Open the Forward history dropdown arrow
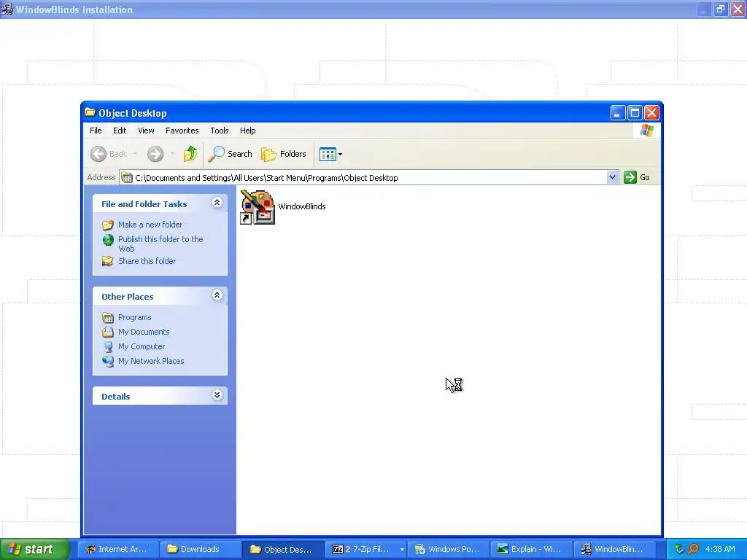Image resolution: width=747 pixels, height=560 pixels. click(172, 153)
